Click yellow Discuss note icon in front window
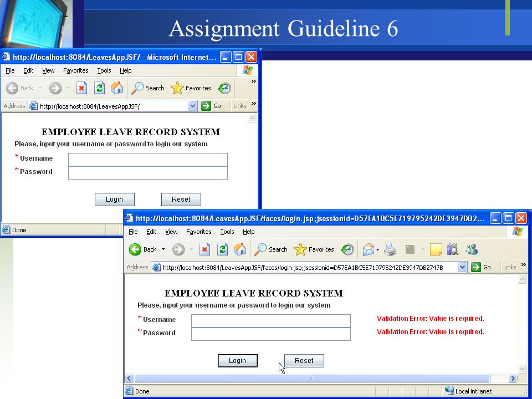Viewport: 532px width, 399px height. pos(436,249)
